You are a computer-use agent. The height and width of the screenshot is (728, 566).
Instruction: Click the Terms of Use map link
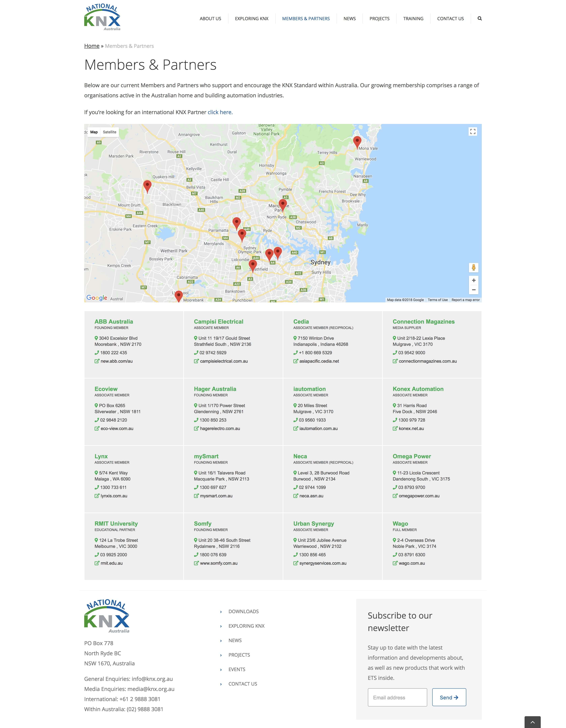[438, 300]
